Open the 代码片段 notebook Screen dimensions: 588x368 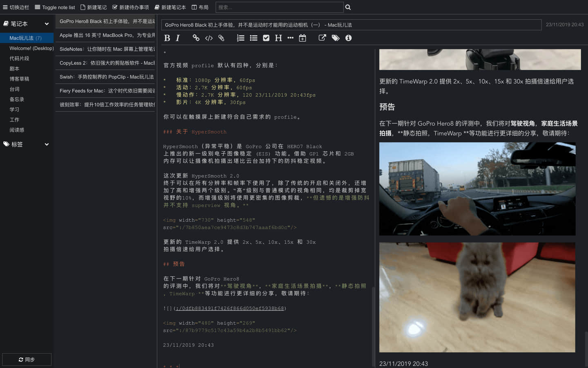click(27, 58)
